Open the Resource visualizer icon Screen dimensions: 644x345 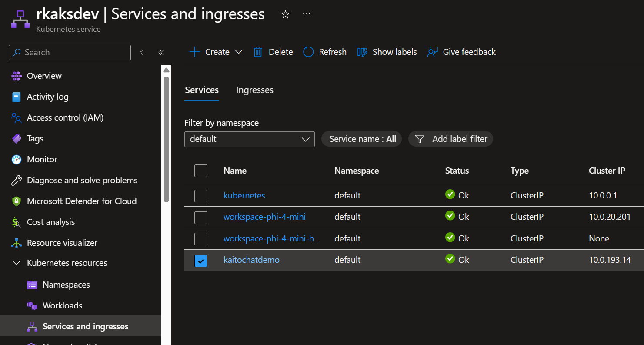pyautogui.click(x=16, y=243)
